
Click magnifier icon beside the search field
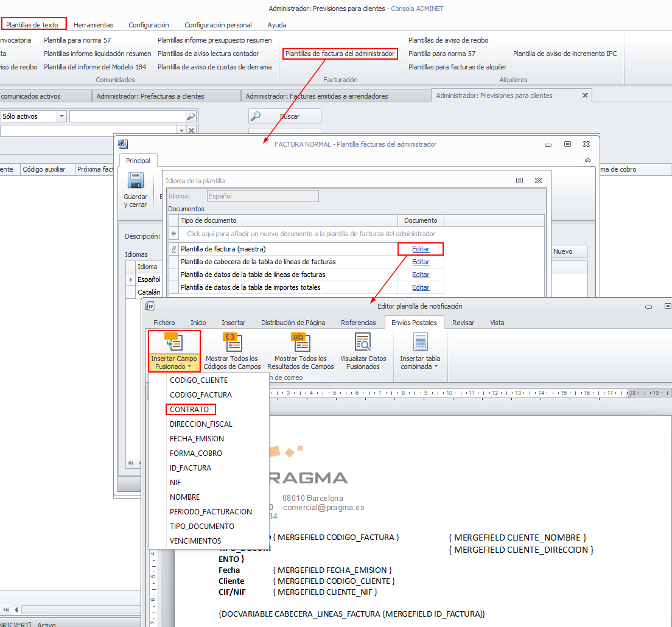pyautogui.click(x=191, y=116)
